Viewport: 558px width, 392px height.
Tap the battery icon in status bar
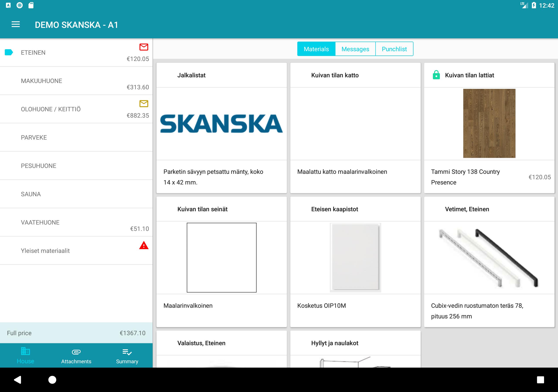(534, 5)
